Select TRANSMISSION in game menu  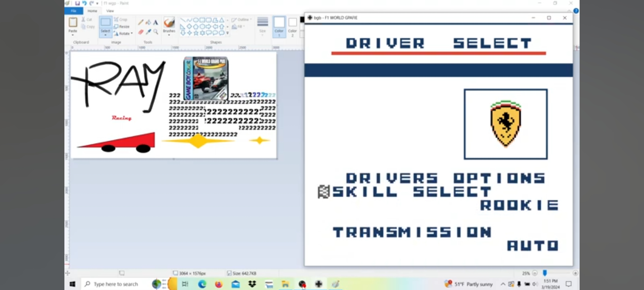[412, 232]
